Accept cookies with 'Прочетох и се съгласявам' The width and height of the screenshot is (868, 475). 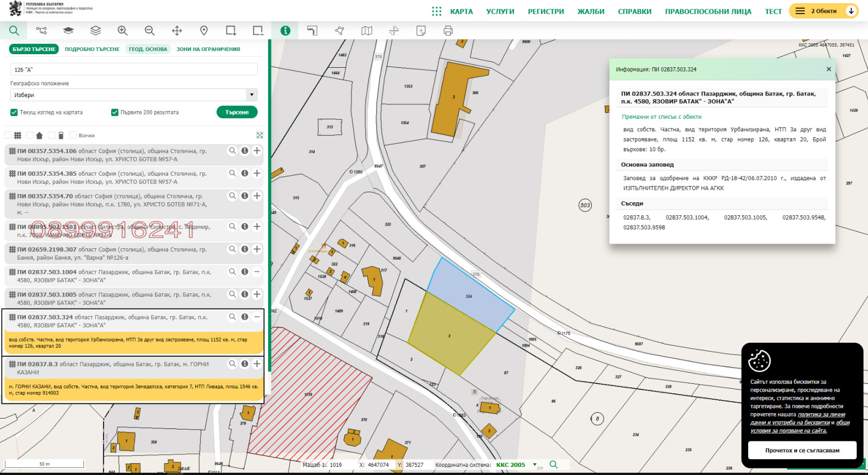(x=802, y=450)
